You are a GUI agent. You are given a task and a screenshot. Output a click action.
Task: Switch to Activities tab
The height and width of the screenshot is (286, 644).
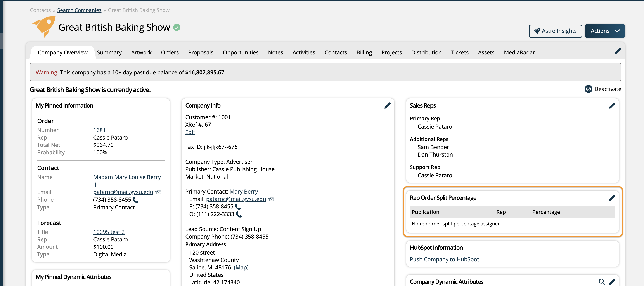pos(304,52)
